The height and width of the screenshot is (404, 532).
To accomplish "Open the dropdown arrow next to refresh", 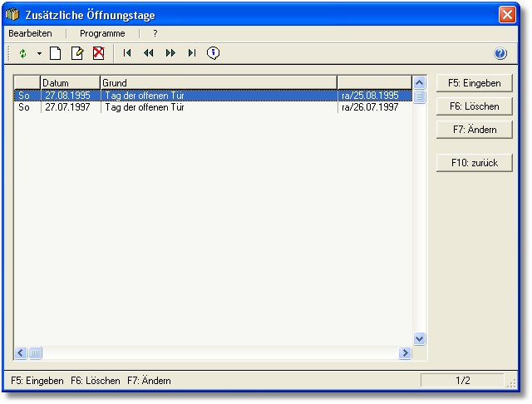I will click(x=38, y=53).
